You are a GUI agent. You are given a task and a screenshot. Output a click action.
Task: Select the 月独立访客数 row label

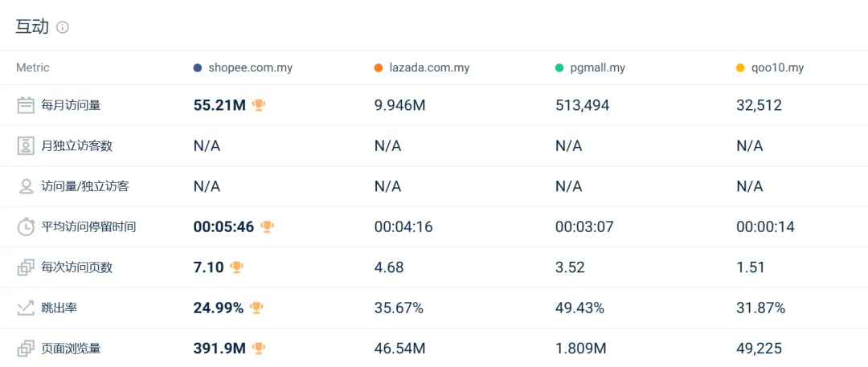point(77,146)
